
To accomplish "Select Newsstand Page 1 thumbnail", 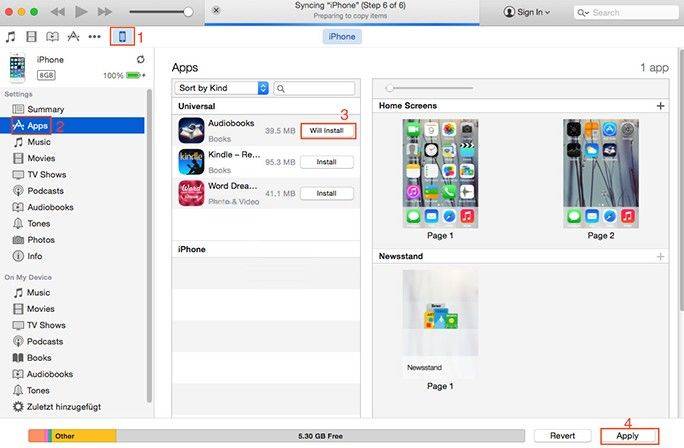I will tap(440, 324).
